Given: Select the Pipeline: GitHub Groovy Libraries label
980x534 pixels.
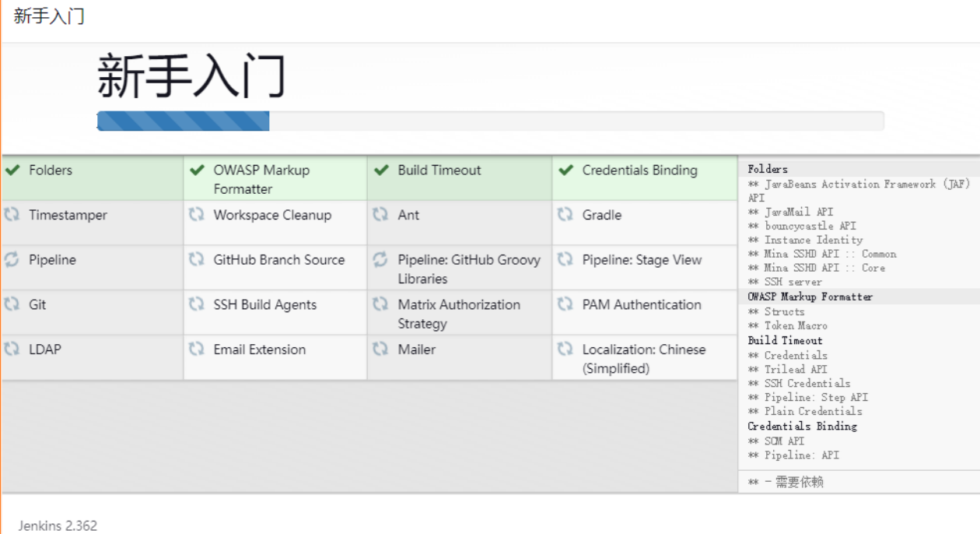Looking at the screenshot, I should pyautogui.click(x=469, y=269).
